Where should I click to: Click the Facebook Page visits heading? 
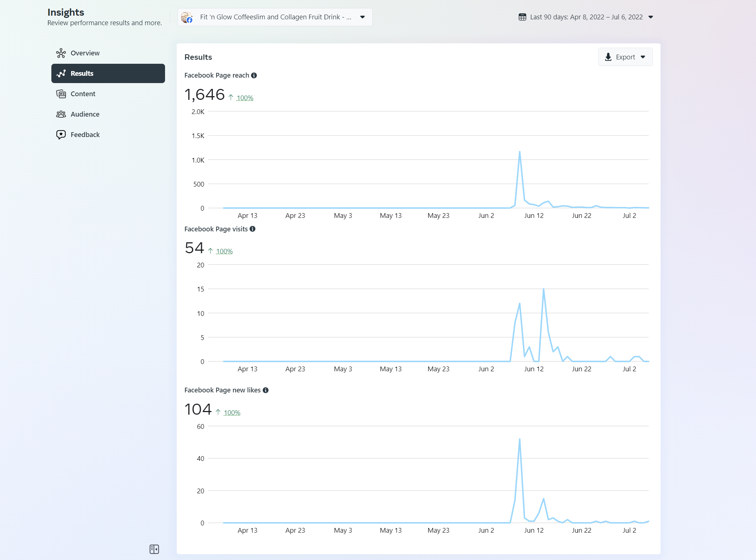click(216, 229)
